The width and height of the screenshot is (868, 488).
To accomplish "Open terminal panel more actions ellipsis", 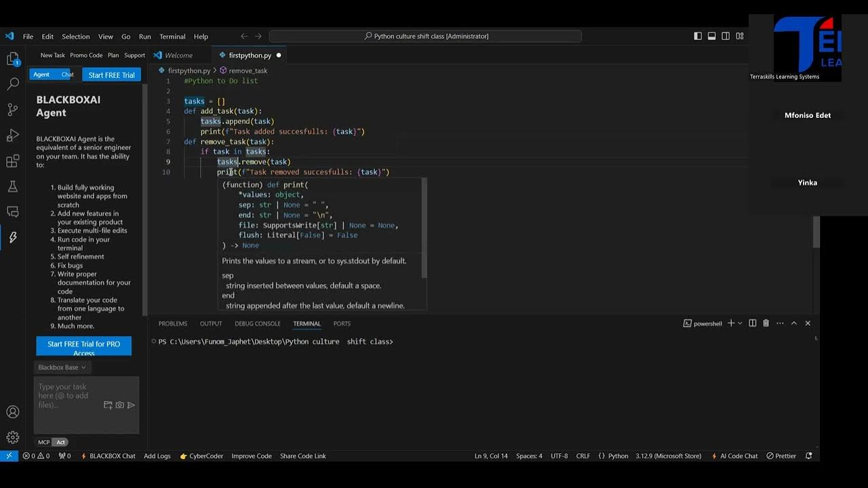I will [x=780, y=323].
